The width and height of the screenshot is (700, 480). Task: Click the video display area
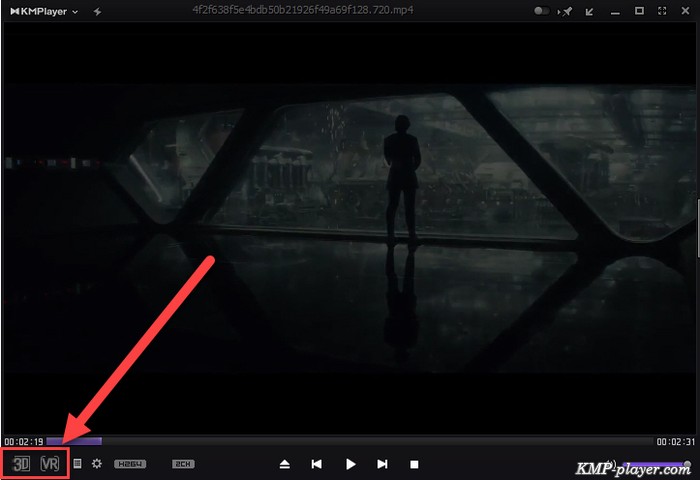click(x=349, y=228)
